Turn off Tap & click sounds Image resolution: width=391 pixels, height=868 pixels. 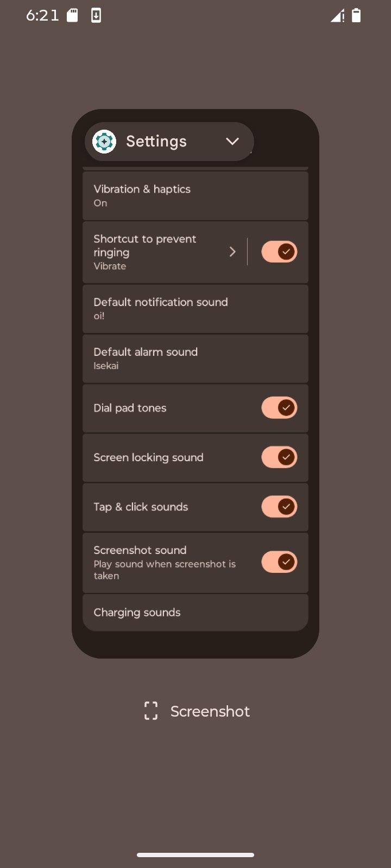279,507
